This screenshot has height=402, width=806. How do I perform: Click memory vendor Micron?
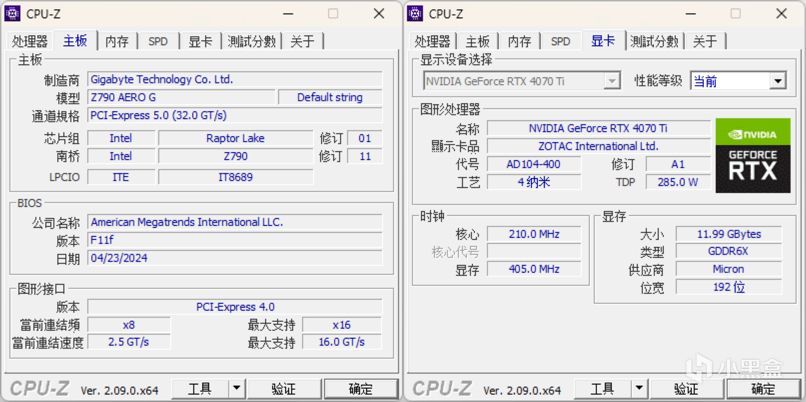click(728, 269)
